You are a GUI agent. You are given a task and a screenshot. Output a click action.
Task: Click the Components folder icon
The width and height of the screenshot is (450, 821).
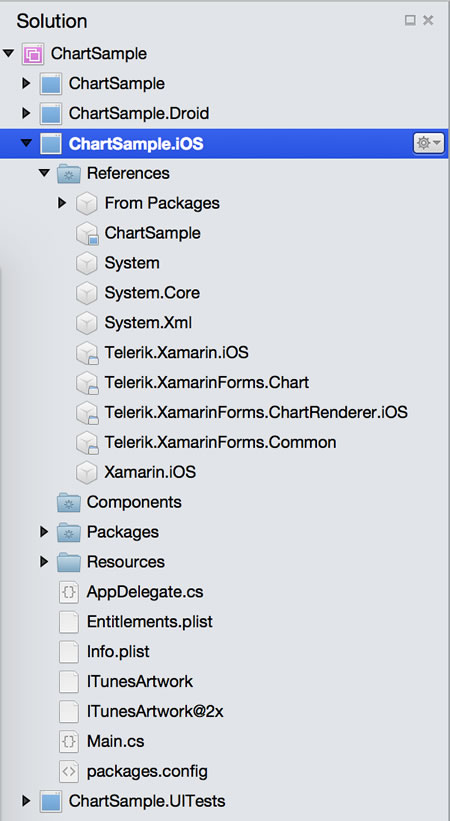pyautogui.click(x=69, y=502)
